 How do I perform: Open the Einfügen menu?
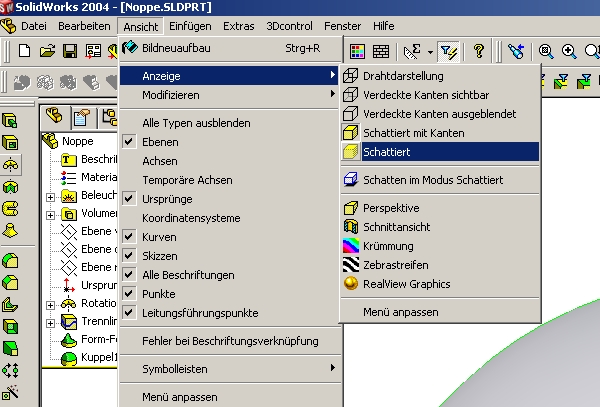tap(190, 26)
